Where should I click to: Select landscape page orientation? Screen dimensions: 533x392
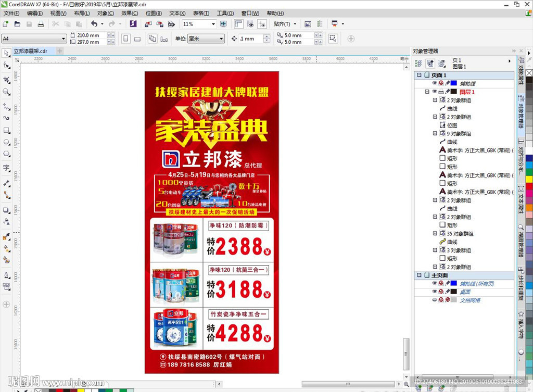click(x=137, y=39)
